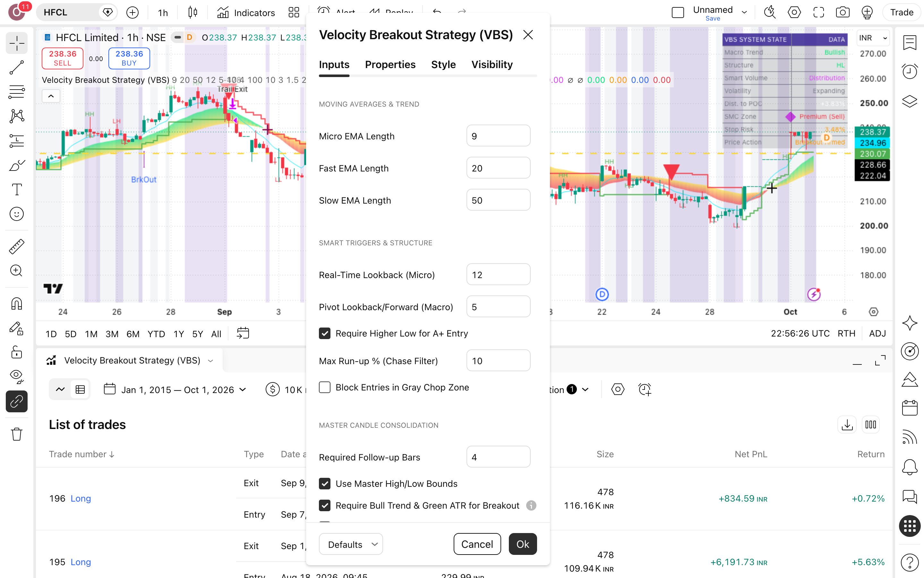Enable Block Entries in Gray Chop Zone

pos(325,387)
